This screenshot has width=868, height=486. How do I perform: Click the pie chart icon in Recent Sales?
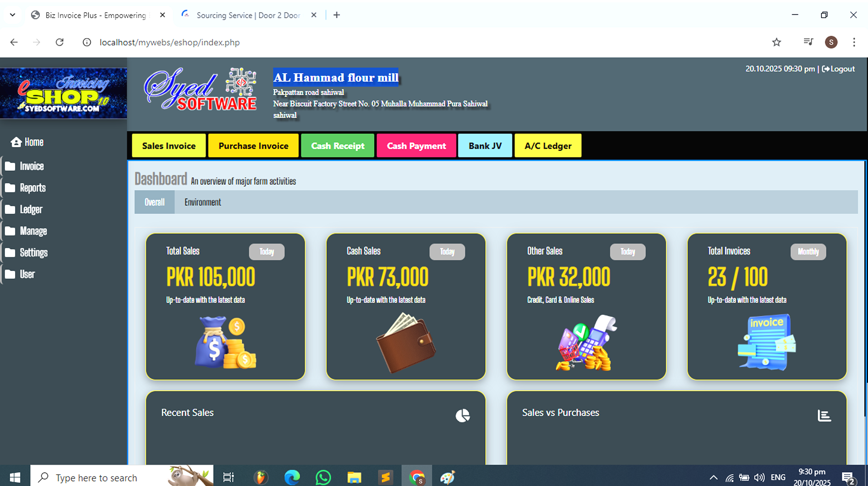pos(463,415)
